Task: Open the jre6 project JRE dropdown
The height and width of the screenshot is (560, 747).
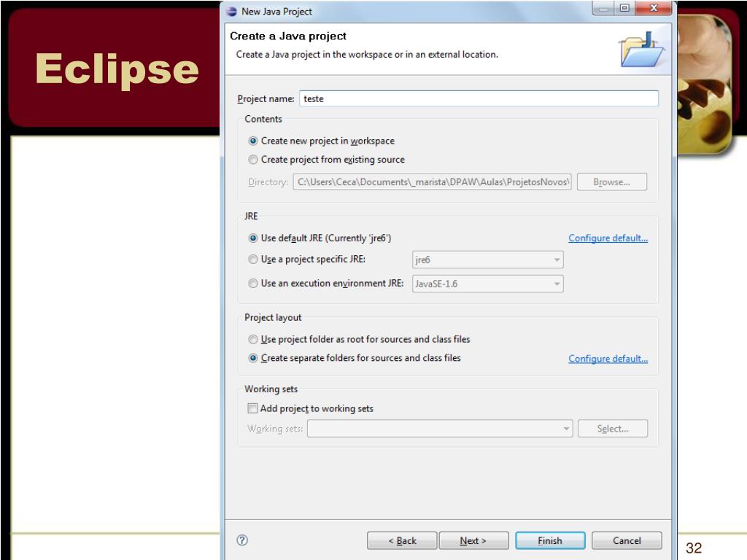Action: pos(488,260)
